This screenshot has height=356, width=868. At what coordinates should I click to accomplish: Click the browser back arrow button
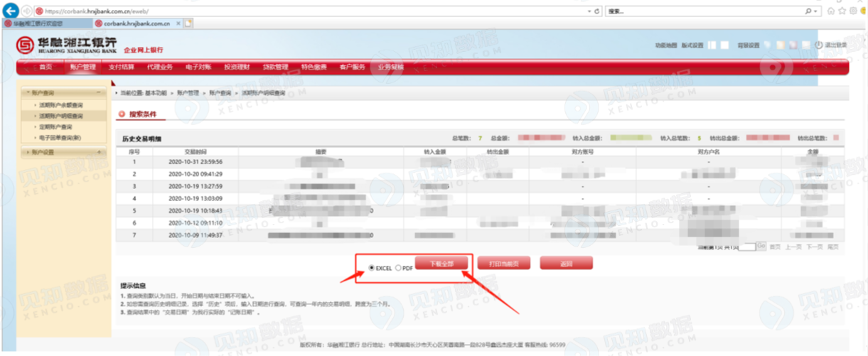pos(11,11)
